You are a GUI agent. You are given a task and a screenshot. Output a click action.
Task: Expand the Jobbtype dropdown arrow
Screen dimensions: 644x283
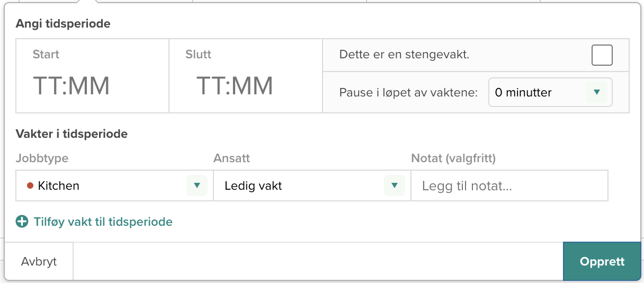point(197,185)
